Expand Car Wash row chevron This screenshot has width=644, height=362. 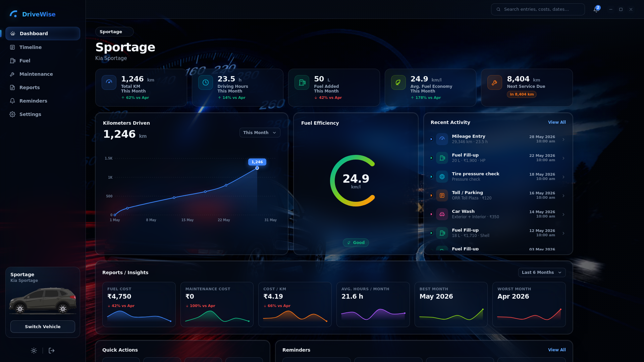[x=563, y=215]
